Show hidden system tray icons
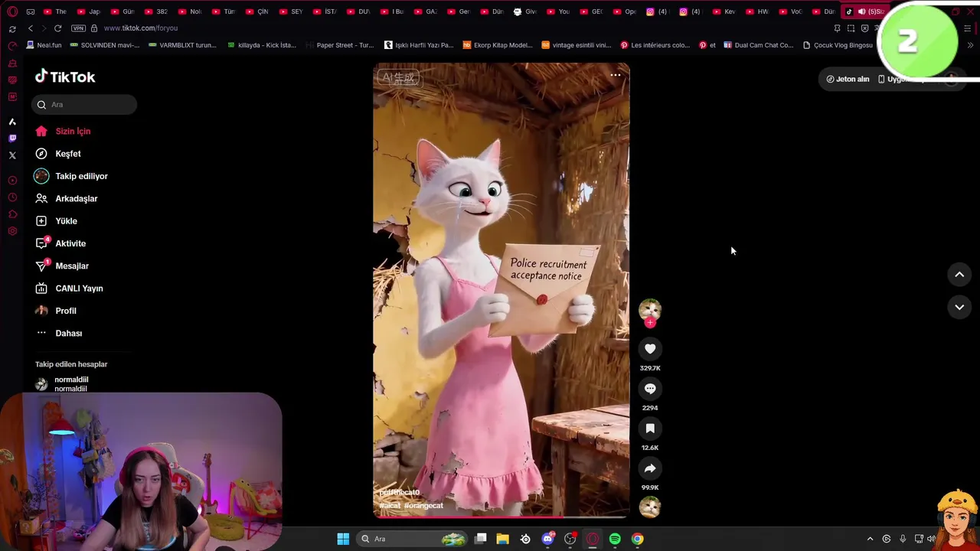The width and height of the screenshot is (980, 551). click(x=870, y=539)
